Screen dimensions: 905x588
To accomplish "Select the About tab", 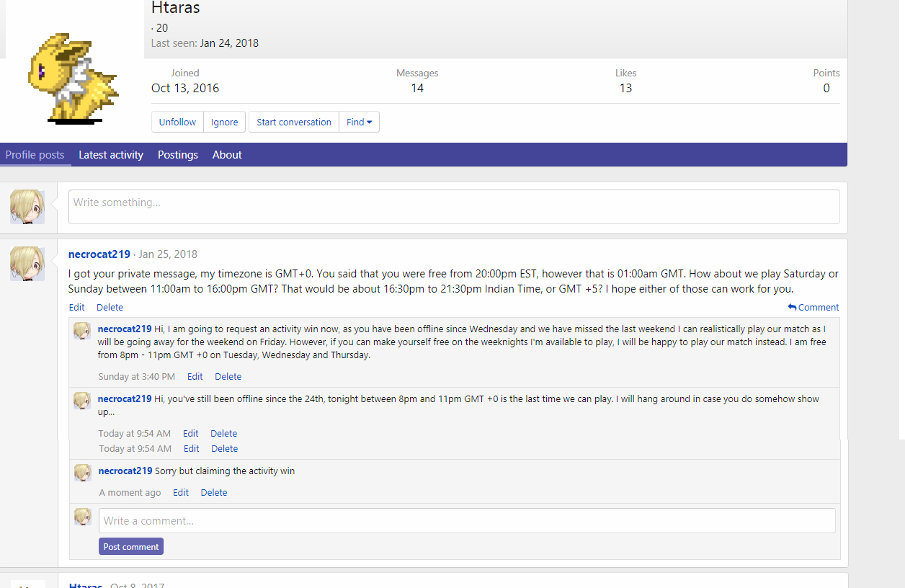I will click(x=227, y=155).
